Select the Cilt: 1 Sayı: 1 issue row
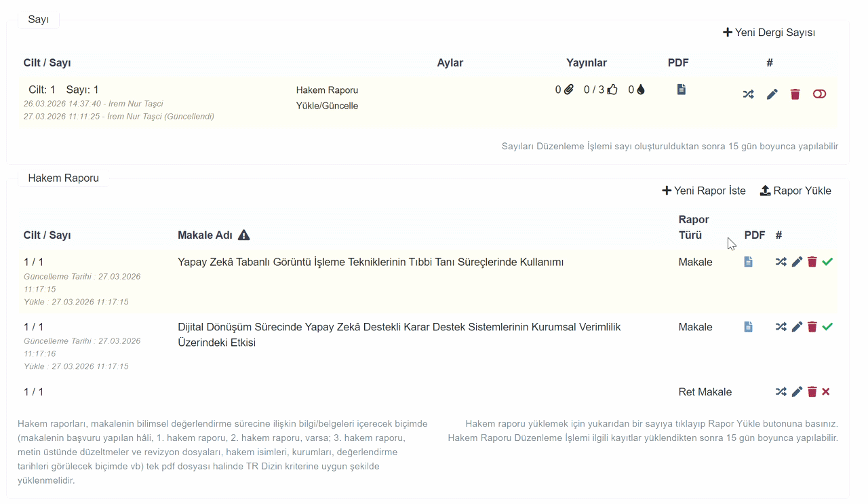 tap(64, 90)
